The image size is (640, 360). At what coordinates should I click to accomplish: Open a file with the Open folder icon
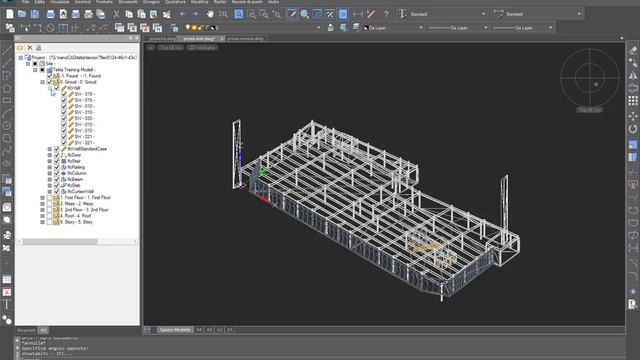point(22,14)
